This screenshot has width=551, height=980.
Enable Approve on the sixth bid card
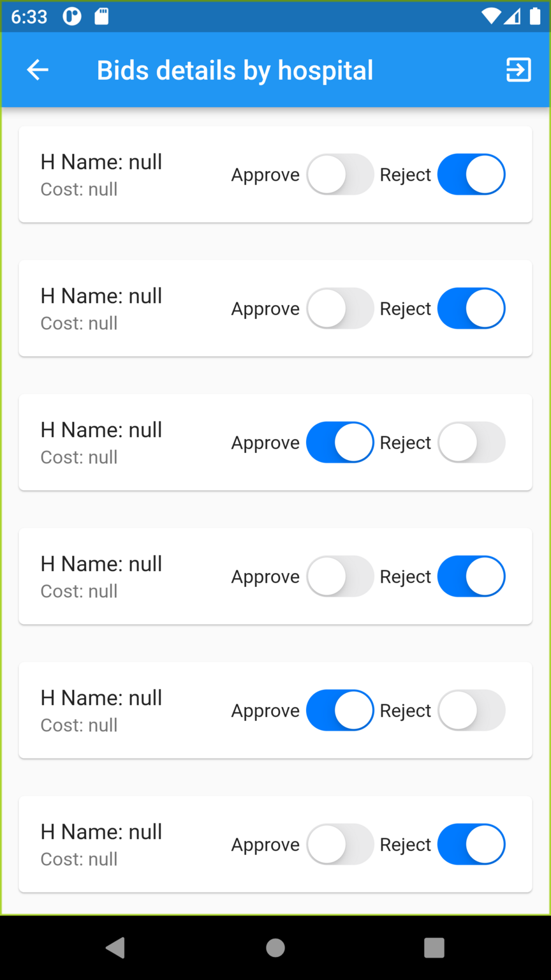tap(340, 844)
